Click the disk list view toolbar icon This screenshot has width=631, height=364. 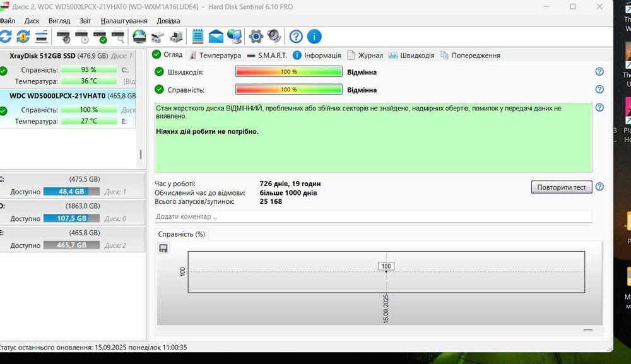click(x=42, y=37)
